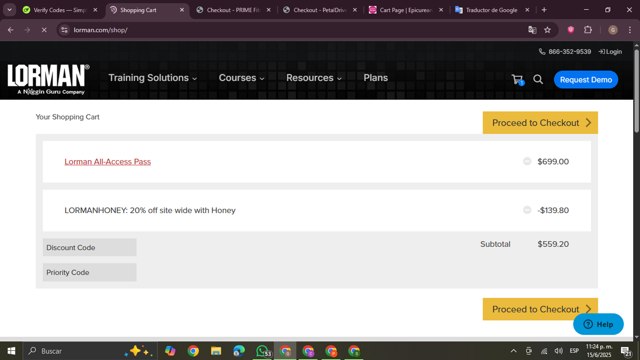The image size is (640, 360).
Task: Open WhatsApp from the taskbar
Action: [262, 351]
